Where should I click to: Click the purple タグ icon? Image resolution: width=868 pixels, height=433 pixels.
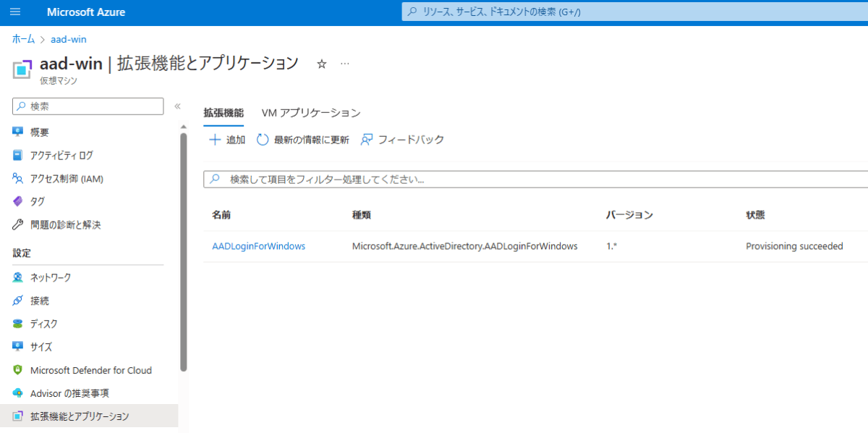(x=18, y=201)
